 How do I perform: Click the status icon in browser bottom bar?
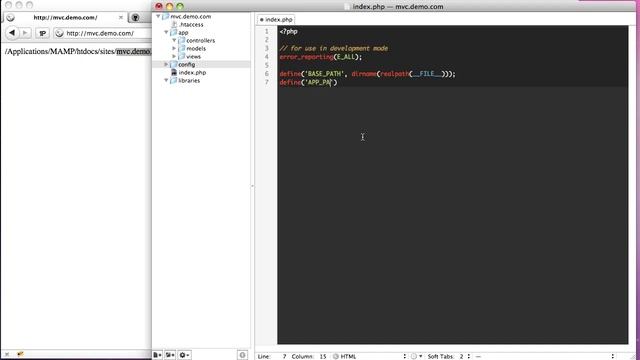tap(20, 354)
